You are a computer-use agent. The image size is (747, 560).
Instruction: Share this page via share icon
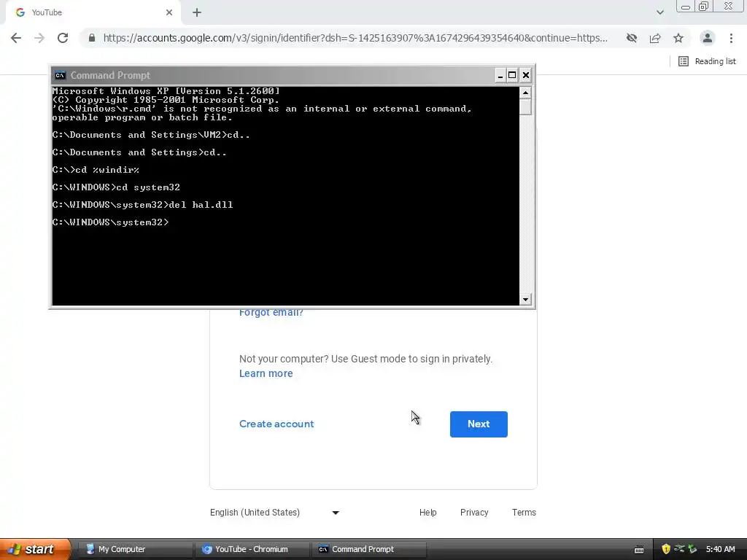click(655, 38)
